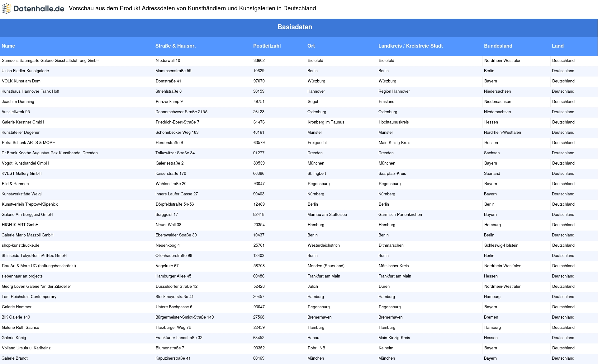Click the Galerie Hammer name

tap(17, 307)
